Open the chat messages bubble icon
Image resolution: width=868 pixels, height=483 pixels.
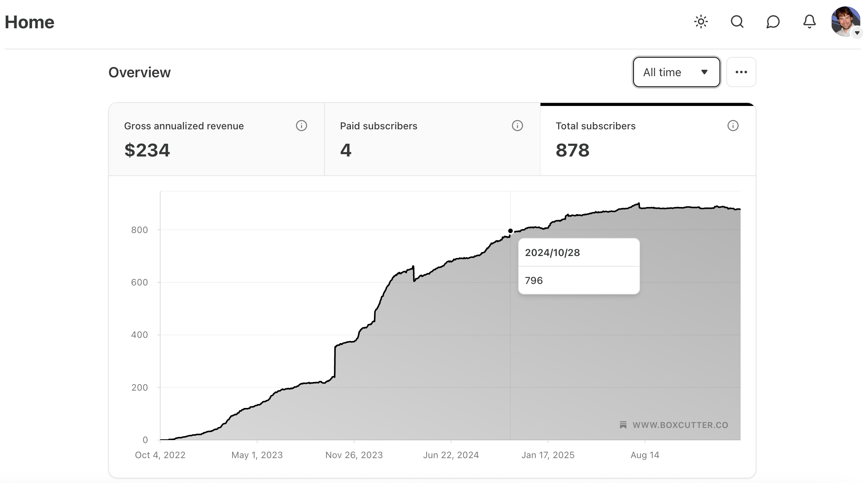point(773,22)
